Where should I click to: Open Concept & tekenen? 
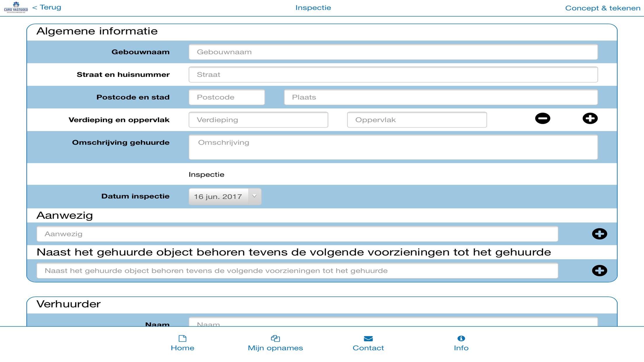pos(603,8)
